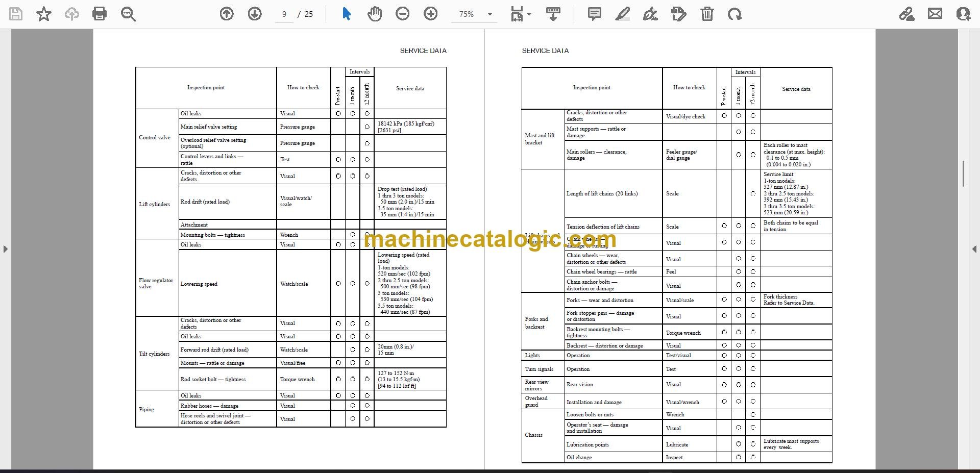This screenshot has height=473, width=980.
Task: Click the 'Mast and lift bracket' cell
Action: tap(543, 139)
